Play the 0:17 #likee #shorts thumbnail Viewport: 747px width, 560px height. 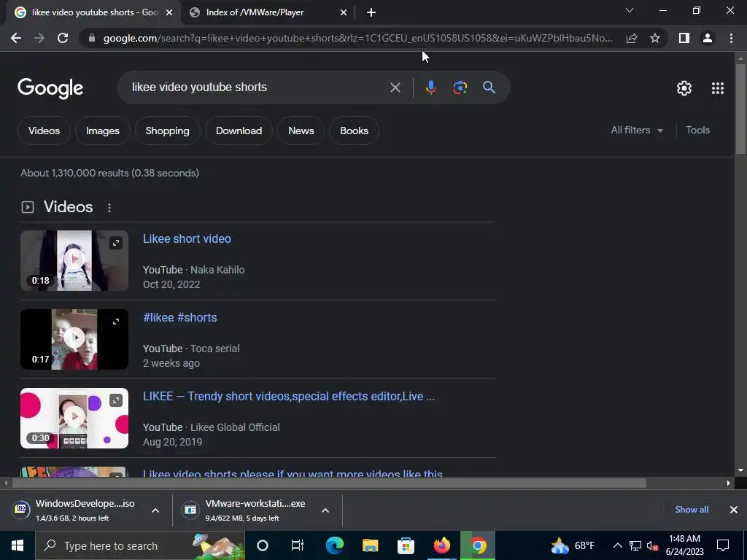[74, 340]
